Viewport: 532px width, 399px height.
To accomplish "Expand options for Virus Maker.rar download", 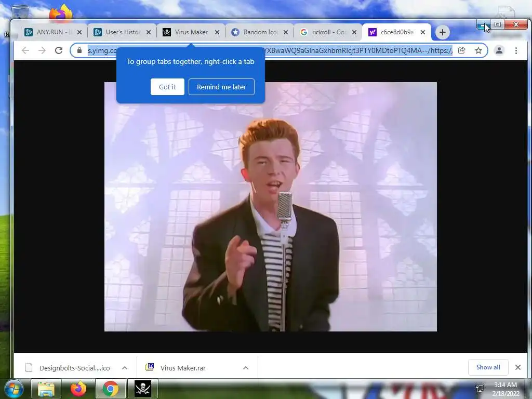I will point(246,368).
